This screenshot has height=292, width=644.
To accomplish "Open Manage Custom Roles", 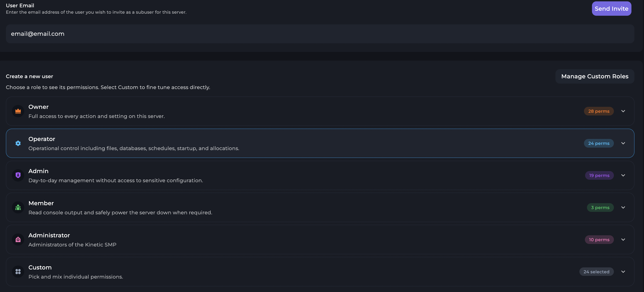I will click(594, 76).
